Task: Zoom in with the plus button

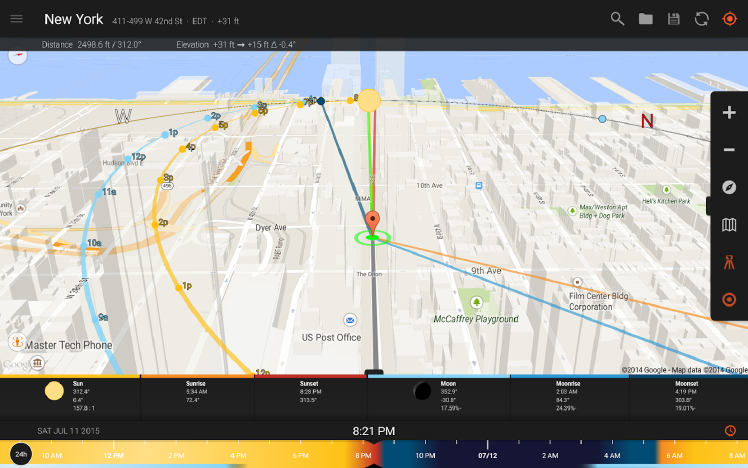Action: coord(729,113)
